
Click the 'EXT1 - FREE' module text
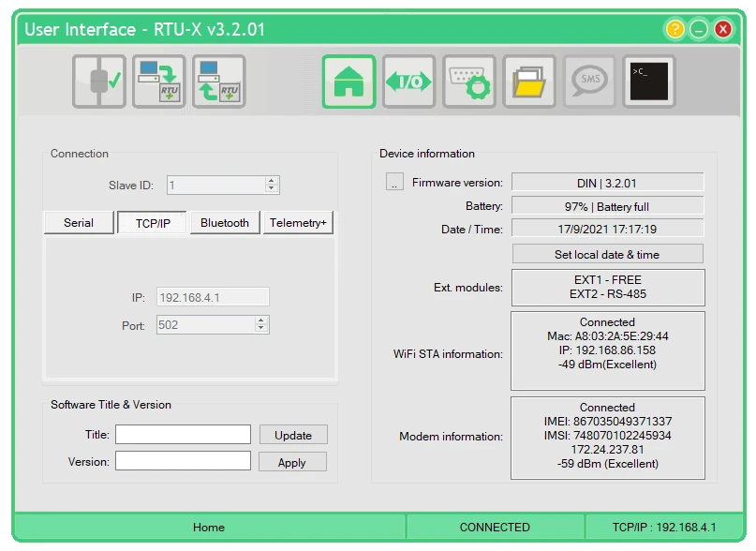(607, 280)
